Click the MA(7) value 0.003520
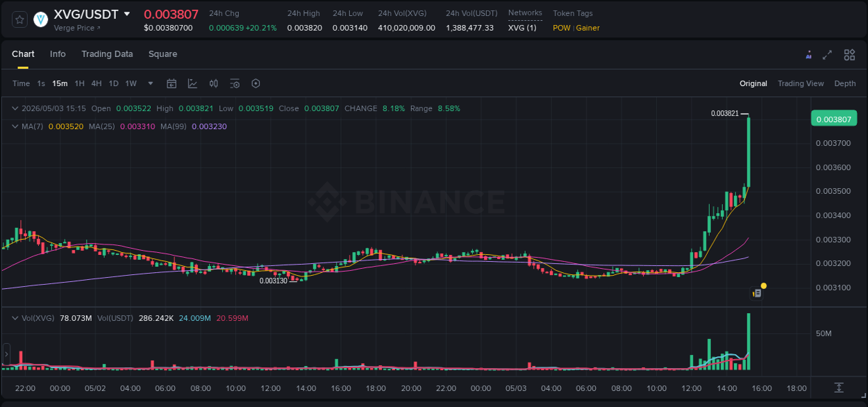The height and width of the screenshot is (407, 868). click(x=66, y=126)
